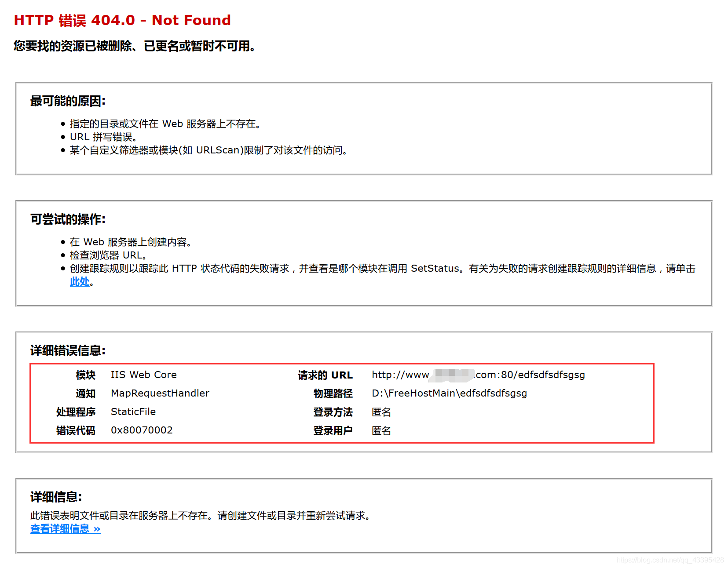Select the requested URL ending in edfsdfsdfsgsg
The width and height of the screenshot is (728, 568).
coord(479,375)
